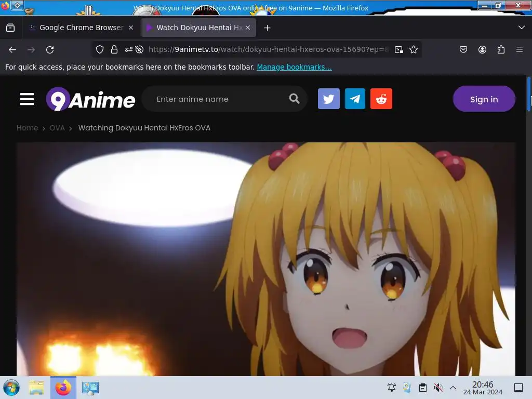Reload the current page

[50, 50]
